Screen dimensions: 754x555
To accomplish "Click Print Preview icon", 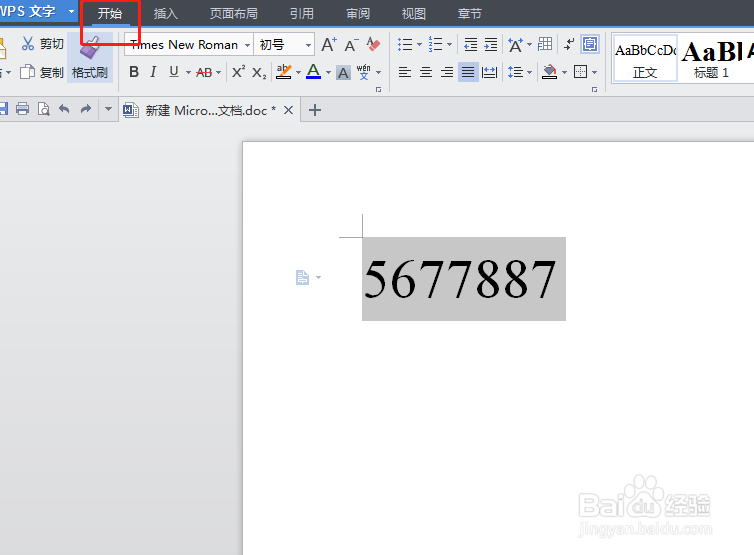I will pyautogui.click(x=44, y=109).
